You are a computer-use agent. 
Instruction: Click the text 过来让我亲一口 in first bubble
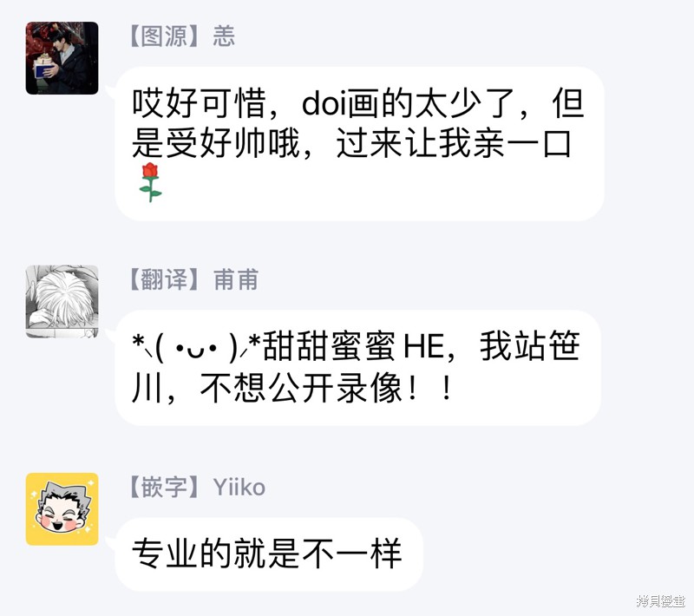(x=454, y=144)
